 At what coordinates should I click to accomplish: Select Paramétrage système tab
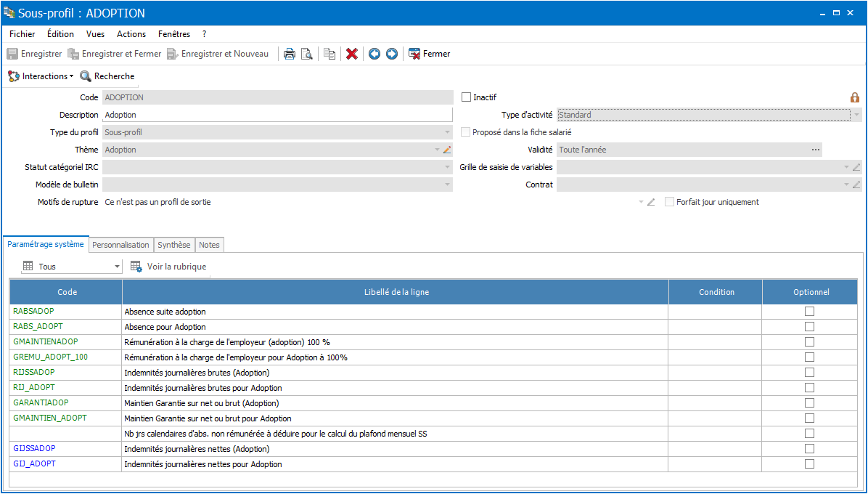point(46,244)
